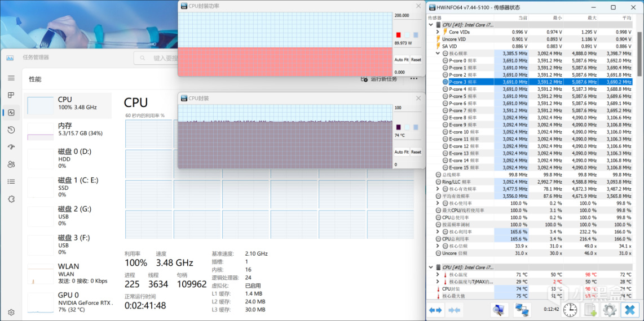Expand Core VIDs sensor row
Screen dimensions: 644x321
pos(438,32)
